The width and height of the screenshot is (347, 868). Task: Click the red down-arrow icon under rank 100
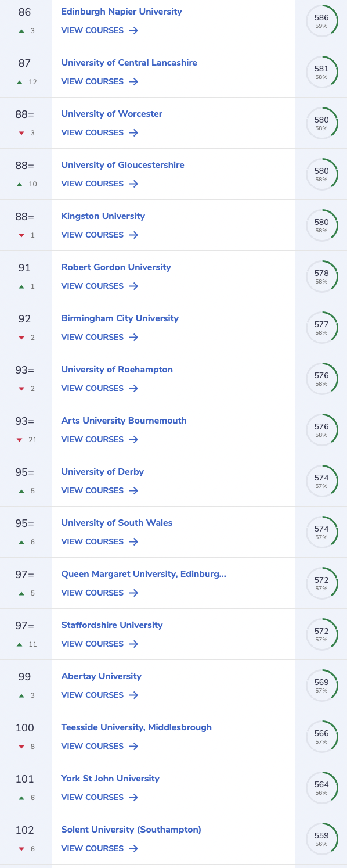(x=21, y=747)
